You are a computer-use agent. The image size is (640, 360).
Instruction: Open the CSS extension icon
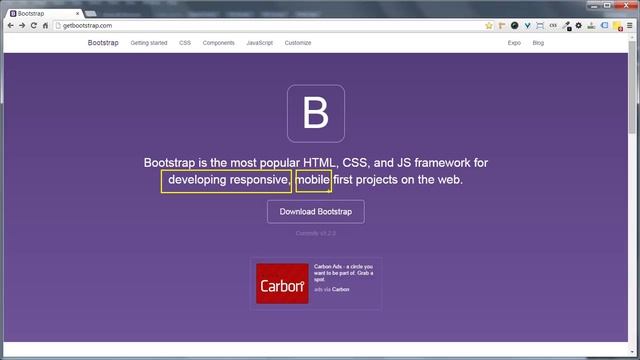[x=553, y=25]
